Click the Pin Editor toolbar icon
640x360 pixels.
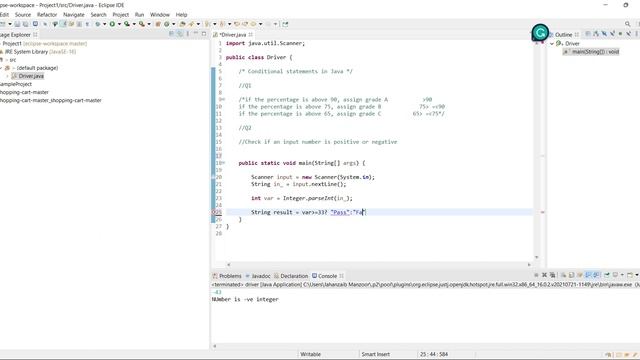point(285,24)
